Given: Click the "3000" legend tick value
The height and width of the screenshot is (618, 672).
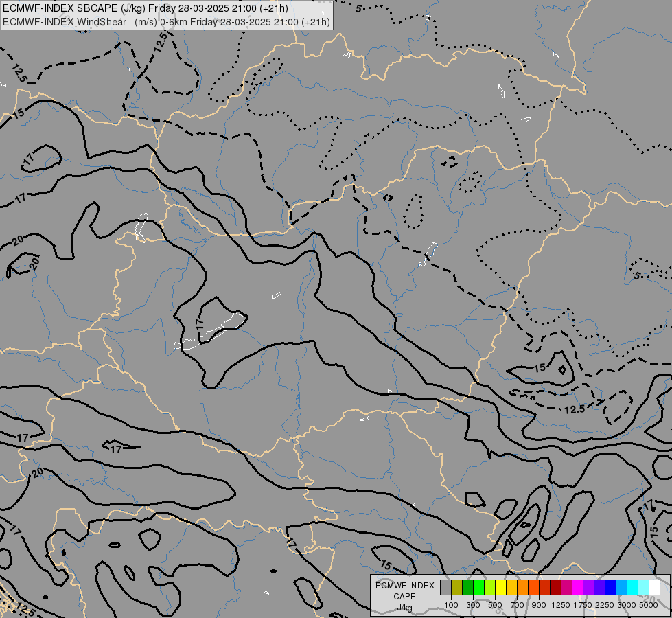Looking at the screenshot, I should [627, 605].
